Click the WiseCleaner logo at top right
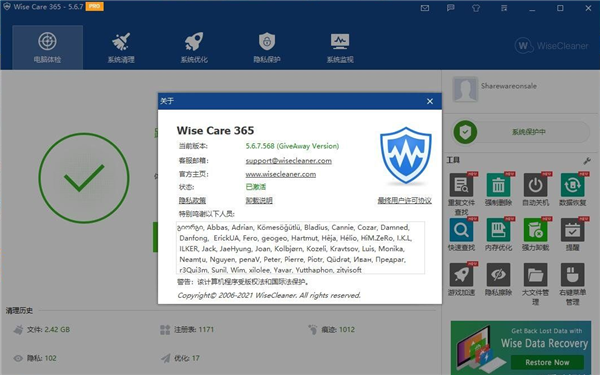The height and width of the screenshot is (375, 600). click(x=551, y=46)
